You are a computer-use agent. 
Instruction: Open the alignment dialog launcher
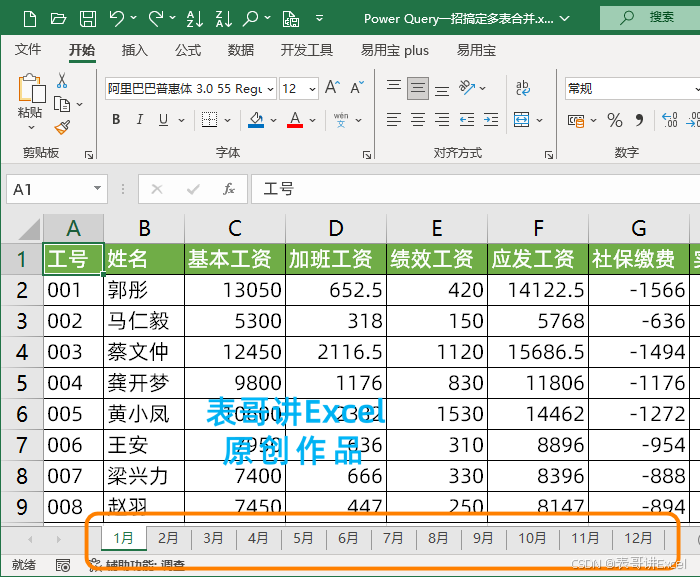549,155
